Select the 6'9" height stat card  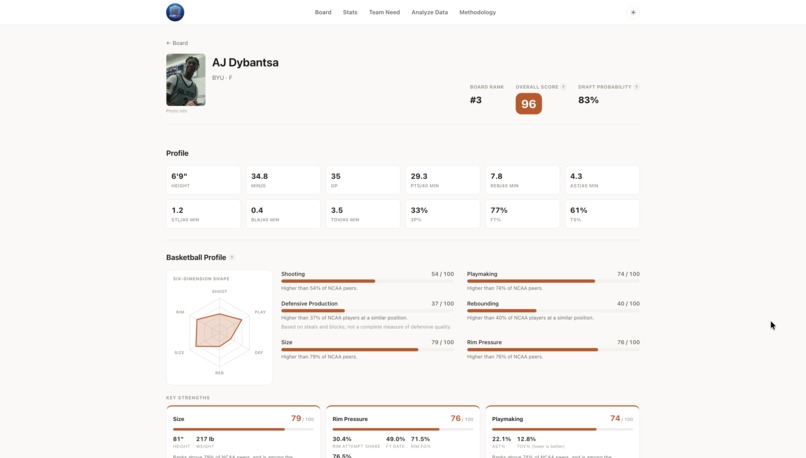tap(203, 180)
